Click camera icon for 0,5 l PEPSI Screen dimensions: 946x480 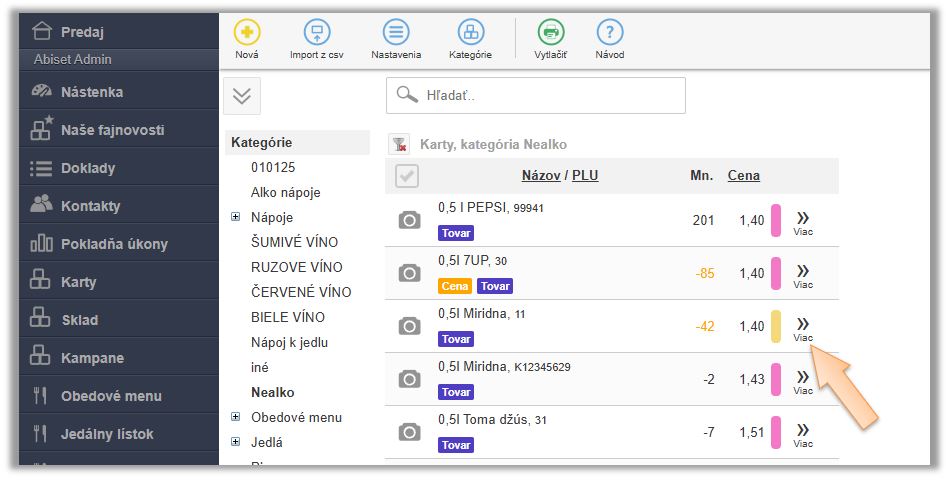[x=409, y=220]
